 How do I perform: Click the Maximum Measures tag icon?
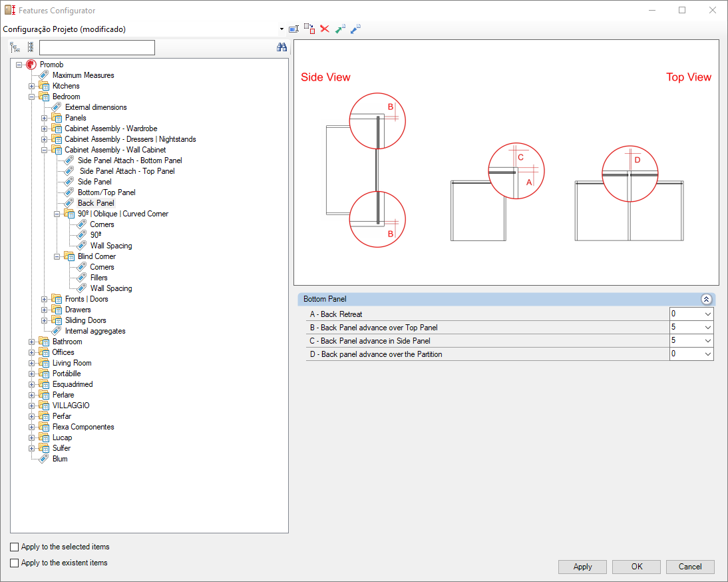pyautogui.click(x=44, y=75)
